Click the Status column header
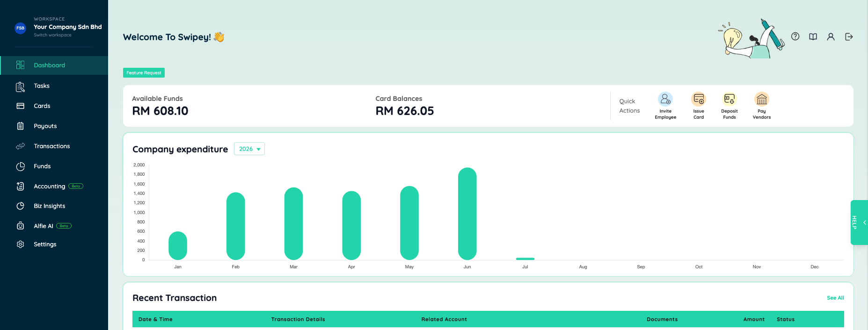Image resolution: width=868 pixels, height=330 pixels. (x=786, y=319)
